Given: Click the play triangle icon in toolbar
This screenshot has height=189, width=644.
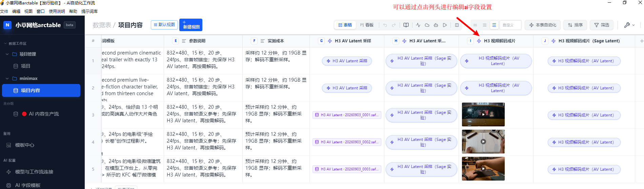Looking at the screenshot, I should 445,25.
